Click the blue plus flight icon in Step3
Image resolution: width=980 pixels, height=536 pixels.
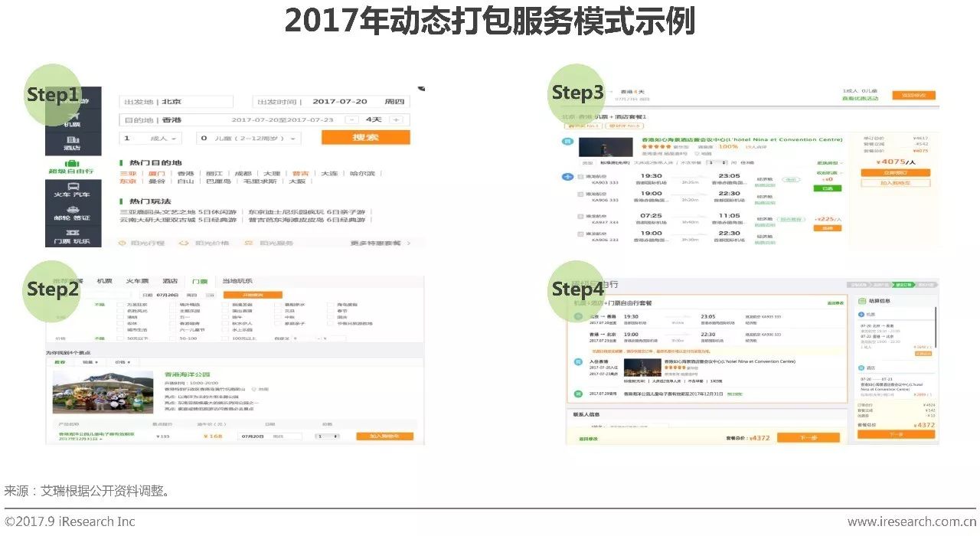point(567,177)
